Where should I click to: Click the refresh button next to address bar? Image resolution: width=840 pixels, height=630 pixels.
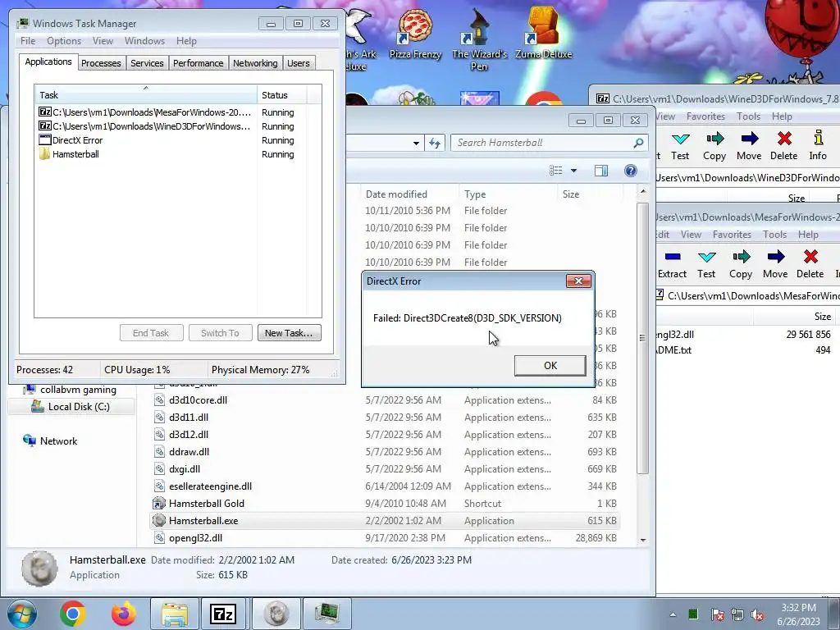[435, 143]
